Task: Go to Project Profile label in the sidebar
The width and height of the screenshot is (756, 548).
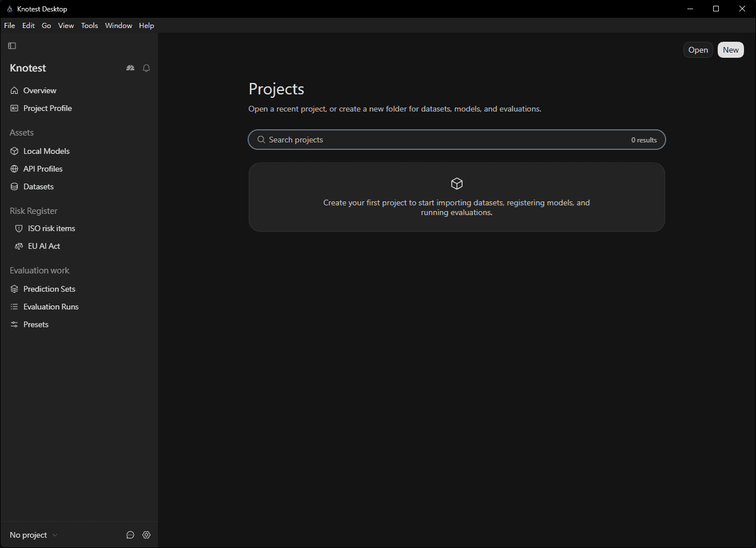Action: tap(47, 108)
